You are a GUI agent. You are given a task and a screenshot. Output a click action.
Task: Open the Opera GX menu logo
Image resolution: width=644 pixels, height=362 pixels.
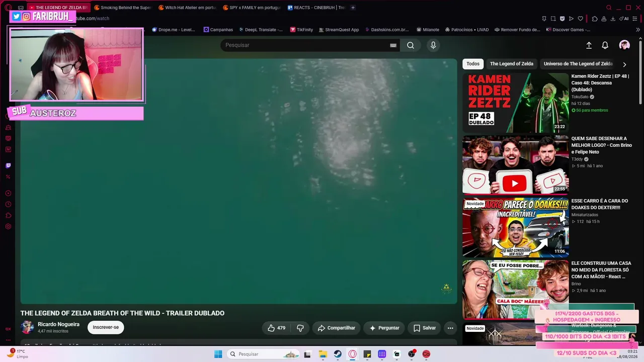(8, 8)
